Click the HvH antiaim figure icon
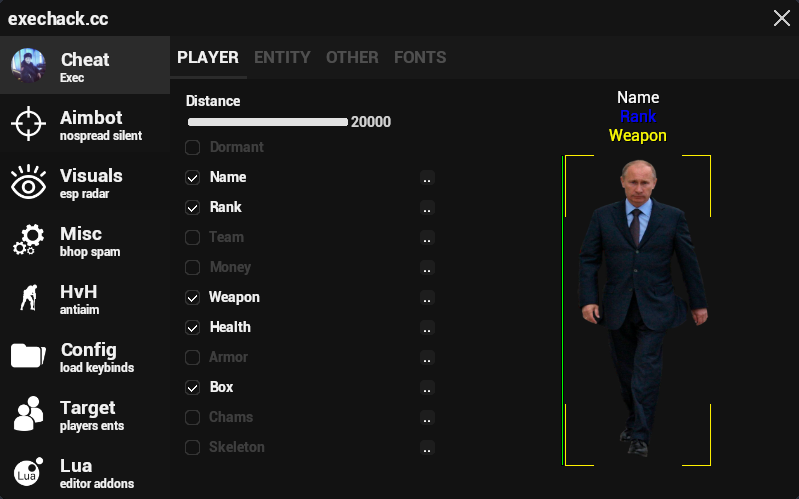799x499 pixels. [28, 299]
